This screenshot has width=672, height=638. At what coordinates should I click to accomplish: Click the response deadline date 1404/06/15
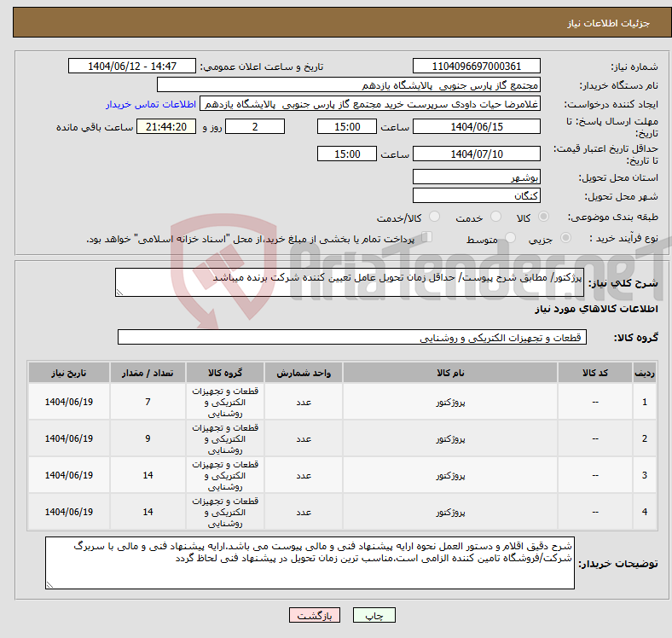[476, 126]
